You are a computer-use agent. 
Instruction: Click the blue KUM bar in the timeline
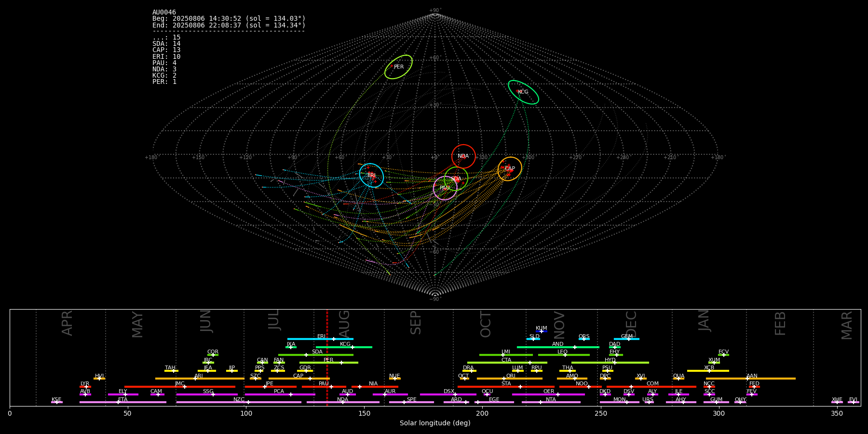pyautogui.click(x=542, y=331)
